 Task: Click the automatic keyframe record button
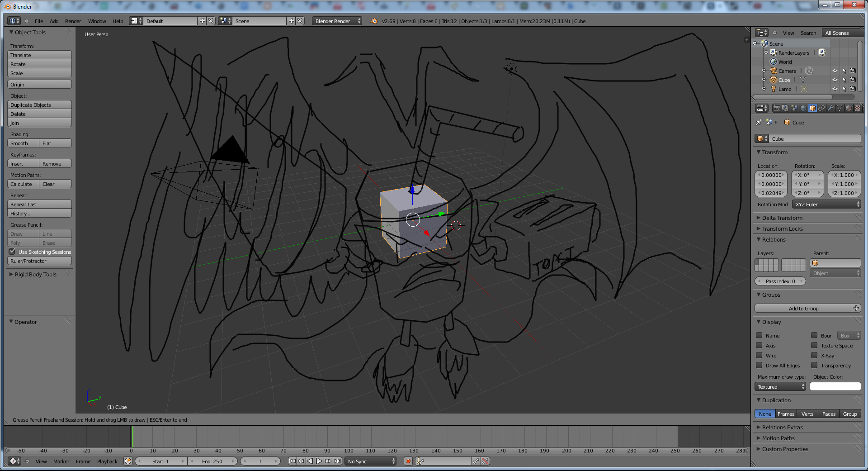pos(408,461)
